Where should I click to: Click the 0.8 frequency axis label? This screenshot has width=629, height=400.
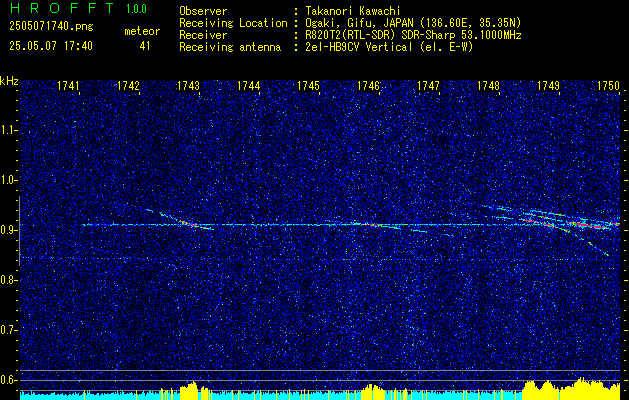[9, 280]
